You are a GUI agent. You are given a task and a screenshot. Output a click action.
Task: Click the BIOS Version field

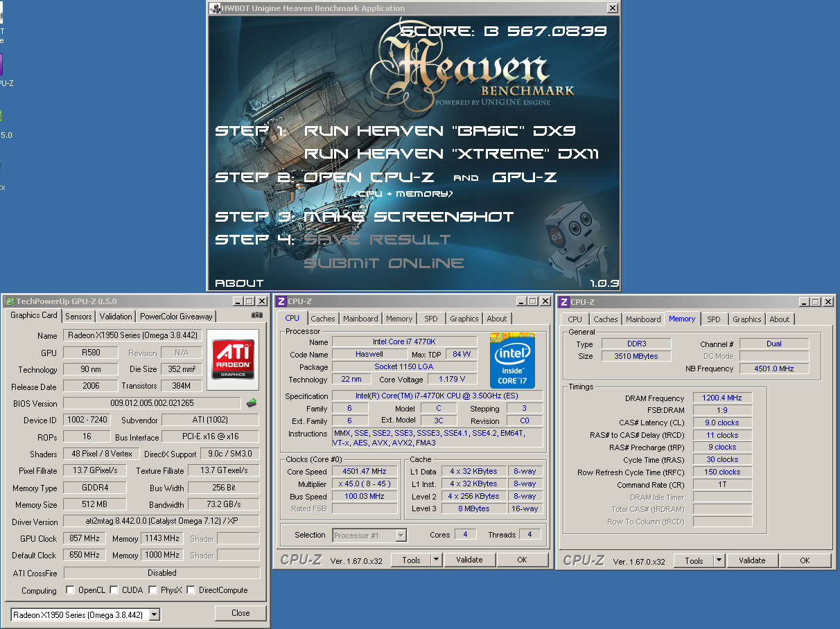coord(153,403)
